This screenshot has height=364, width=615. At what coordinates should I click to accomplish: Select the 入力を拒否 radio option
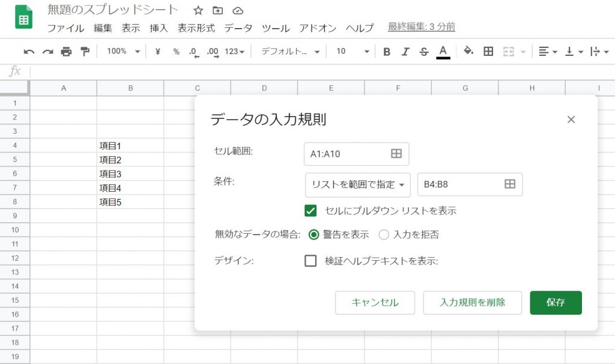(x=384, y=235)
